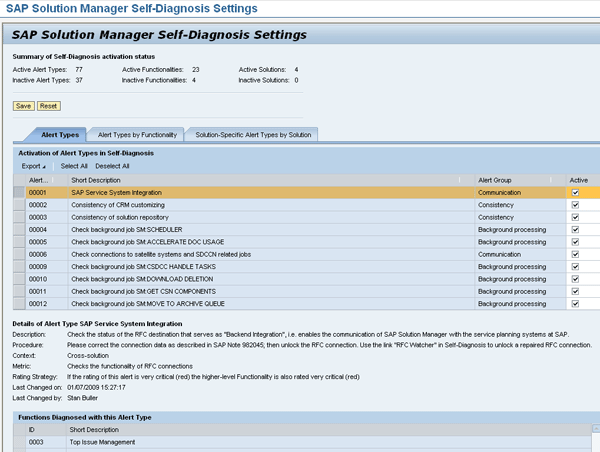Click Deselect All in table toolbar

tap(112, 166)
